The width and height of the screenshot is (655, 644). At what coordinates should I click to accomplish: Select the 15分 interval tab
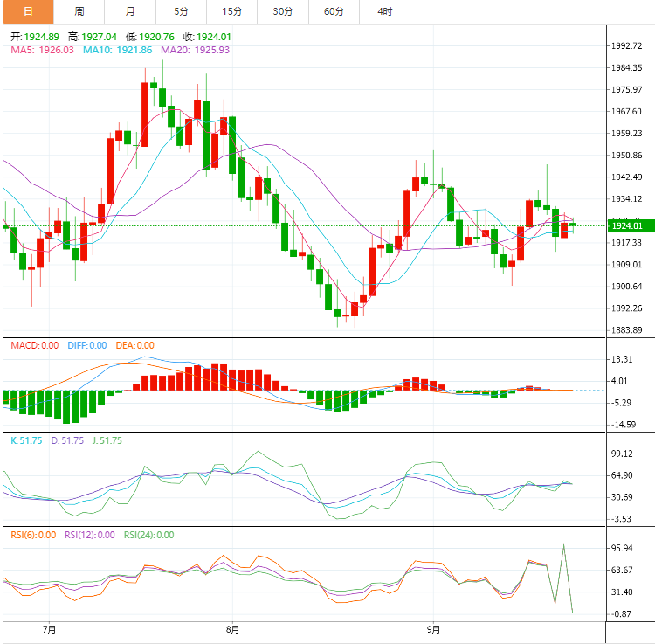coord(232,11)
